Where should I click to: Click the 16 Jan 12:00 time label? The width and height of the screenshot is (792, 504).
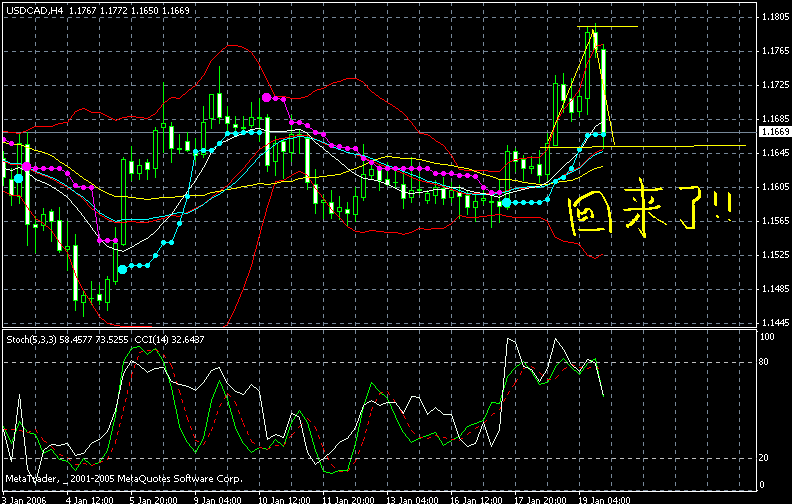coord(476,500)
